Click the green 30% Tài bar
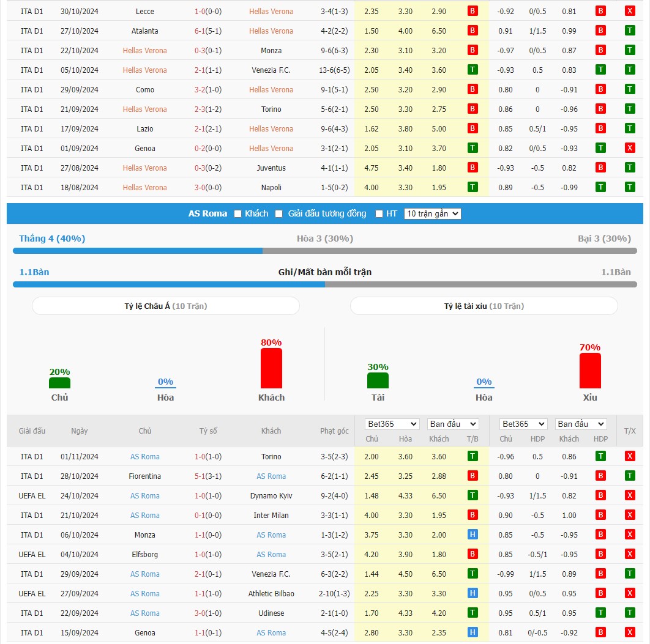 378,380
